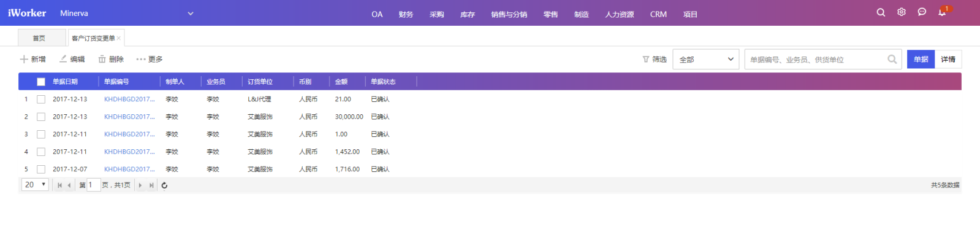Open the 零售 menu

(550, 14)
